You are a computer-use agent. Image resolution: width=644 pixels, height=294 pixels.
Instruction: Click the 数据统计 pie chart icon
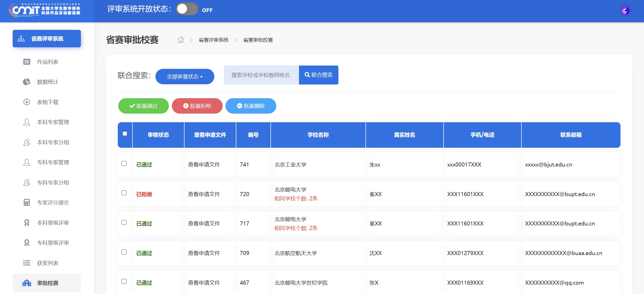(x=27, y=82)
